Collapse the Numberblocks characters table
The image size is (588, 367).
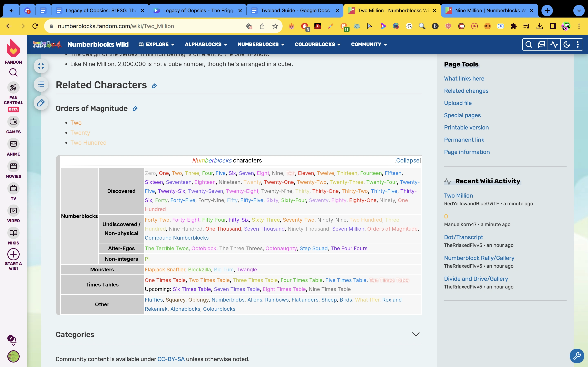click(408, 160)
